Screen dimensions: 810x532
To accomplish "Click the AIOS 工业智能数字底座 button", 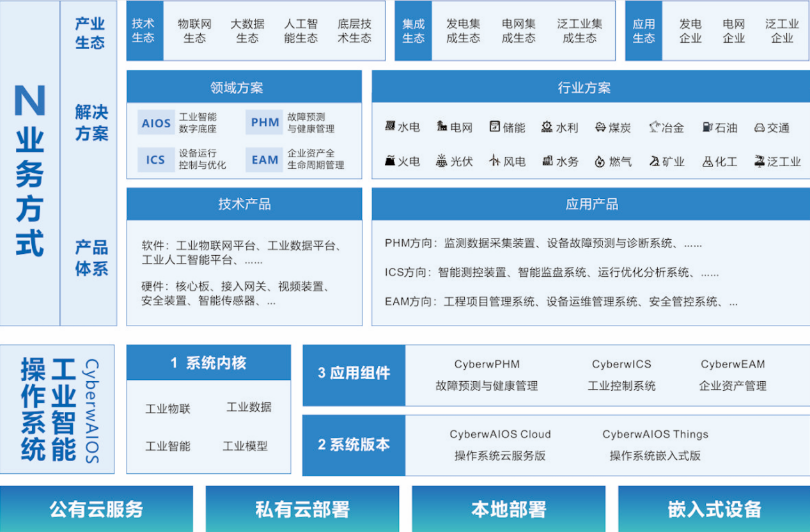I will pyautogui.click(x=155, y=122).
